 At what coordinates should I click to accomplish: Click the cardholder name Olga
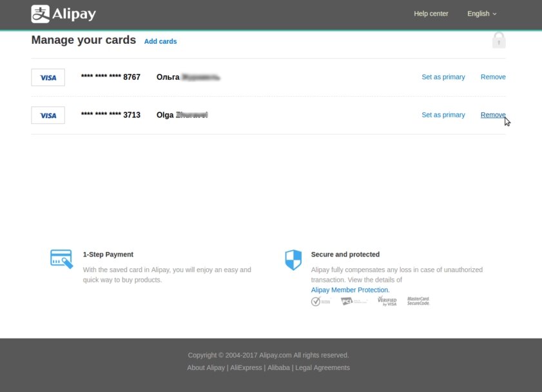[165, 115]
